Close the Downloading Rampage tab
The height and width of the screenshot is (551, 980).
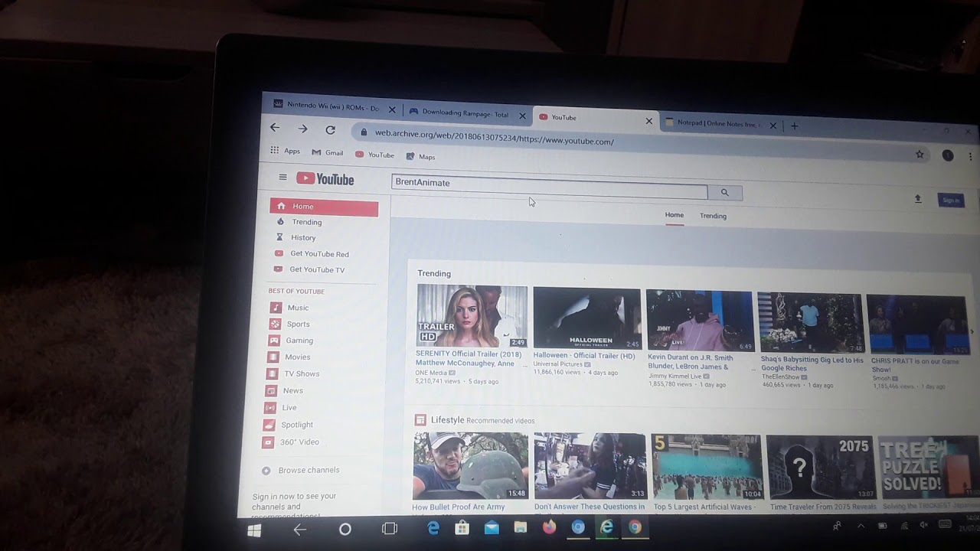(522, 116)
